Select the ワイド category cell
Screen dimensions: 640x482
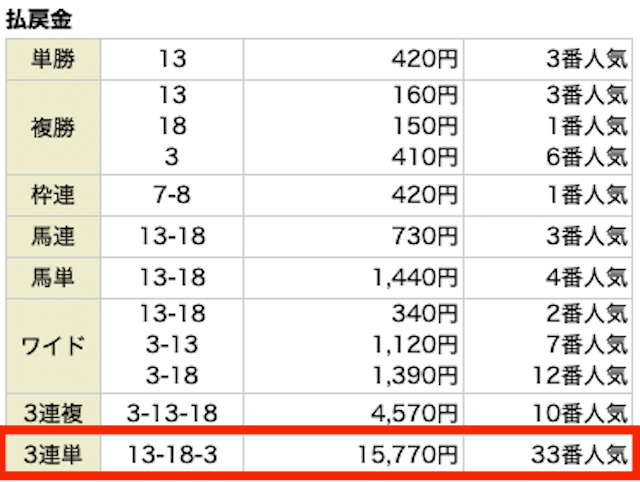(53, 346)
